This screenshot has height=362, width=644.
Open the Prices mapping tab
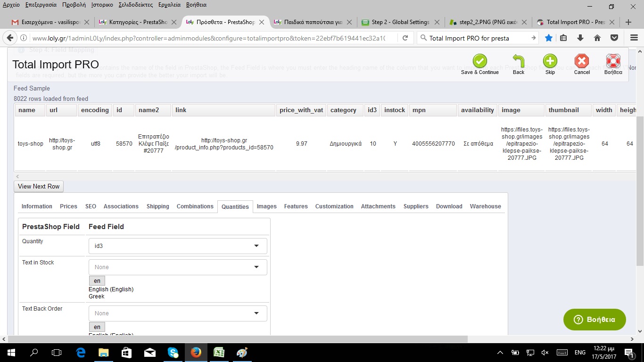(68, 206)
